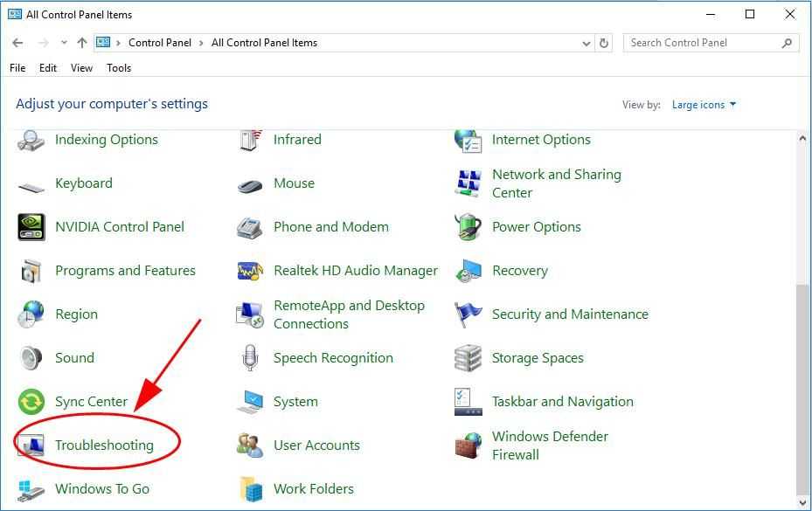This screenshot has height=511, width=812.
Task: Go up one level with up arrow
Action: (x=82, y=43)
